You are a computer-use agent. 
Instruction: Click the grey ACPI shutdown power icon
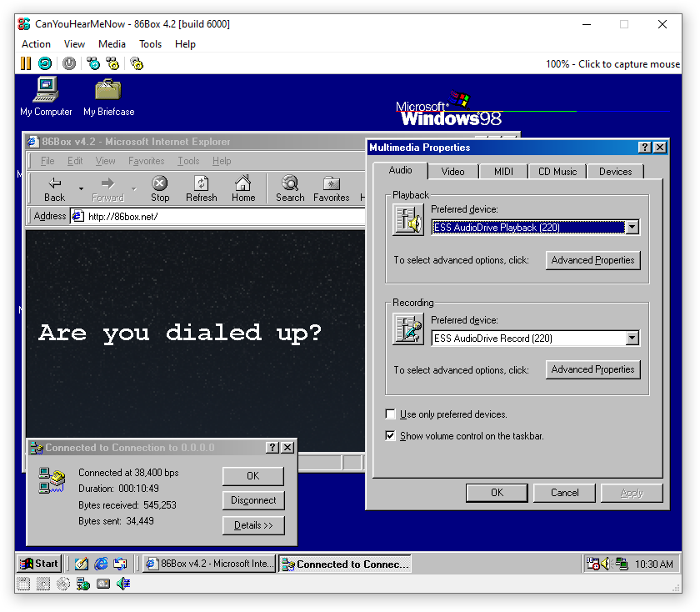68,63
